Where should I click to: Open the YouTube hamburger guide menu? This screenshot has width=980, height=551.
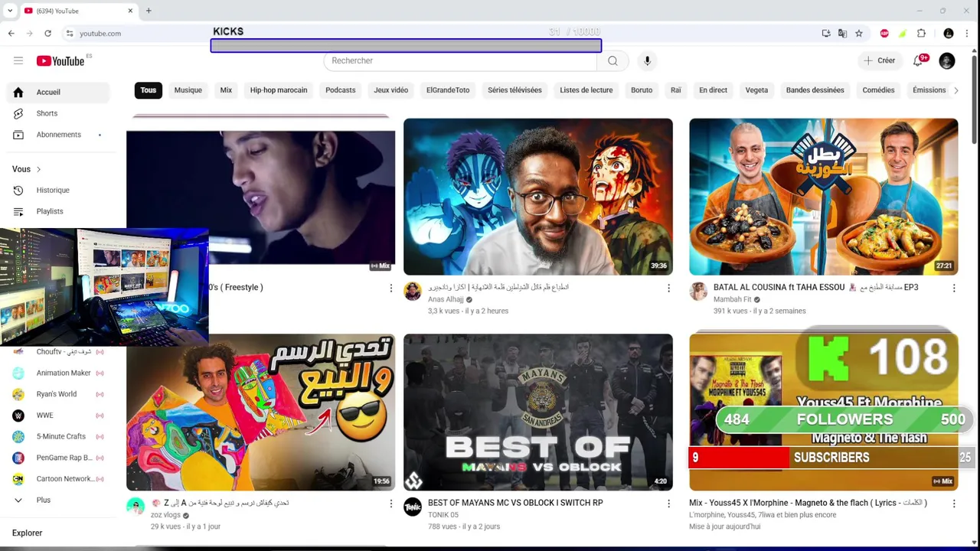18,60
